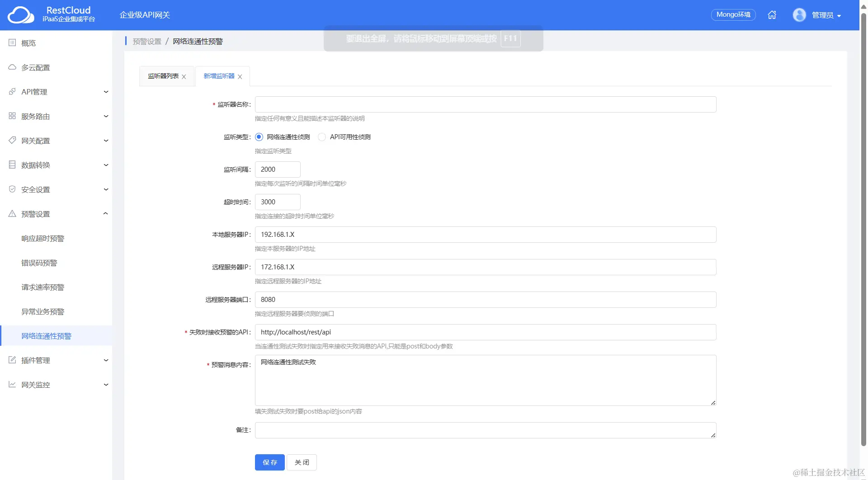This screenshot has width=868, height=480.
Task: Click the 保存 save button
Action: [270, 462]
